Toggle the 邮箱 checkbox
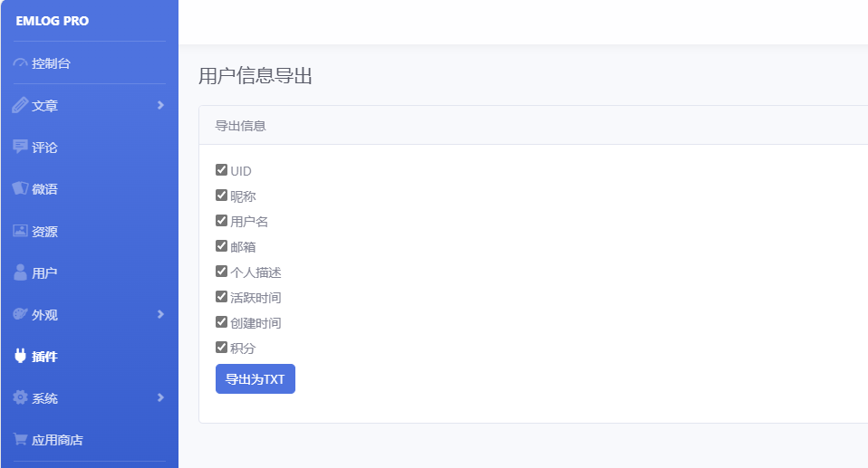The height and width of the screenshot is (468, 868). tap(221, 246)
